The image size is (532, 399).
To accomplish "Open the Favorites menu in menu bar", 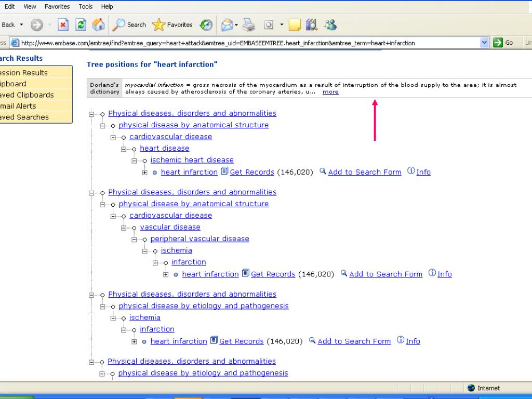I will coord(57,7).
